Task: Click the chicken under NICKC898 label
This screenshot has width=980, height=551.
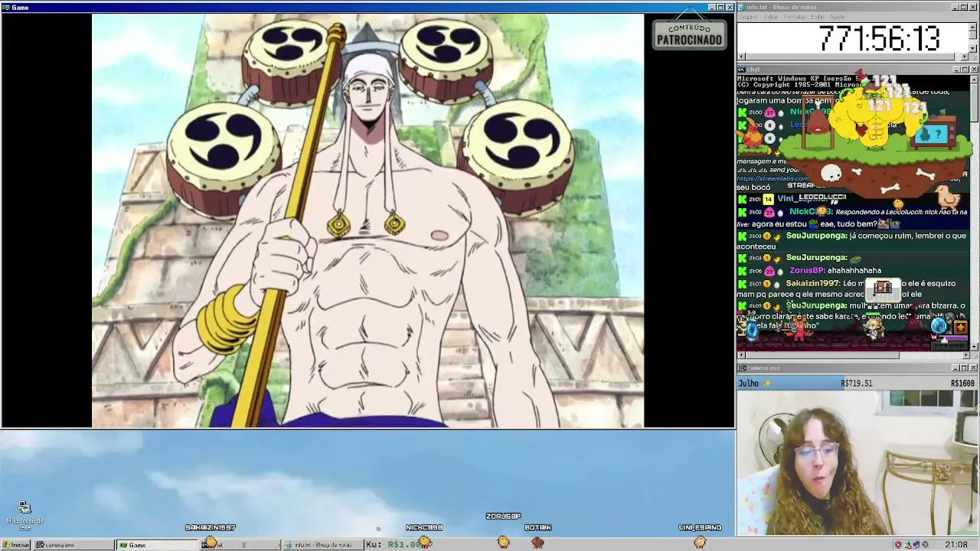Action: (425, 542)
